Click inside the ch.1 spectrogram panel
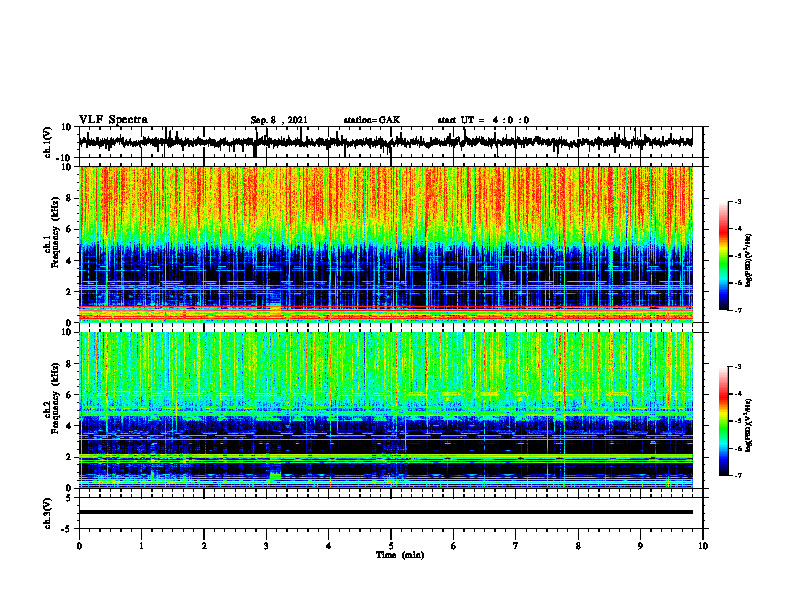 click(x=385, y=244)
